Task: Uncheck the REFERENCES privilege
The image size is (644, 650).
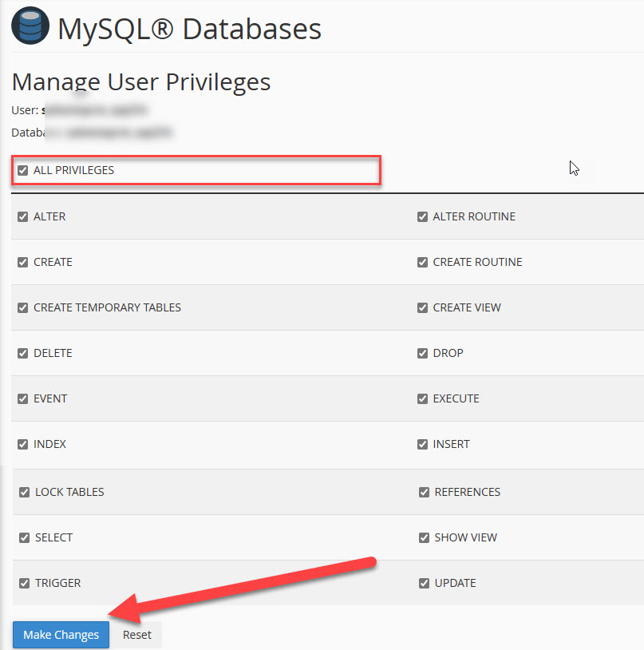Action: click(424, 492)
